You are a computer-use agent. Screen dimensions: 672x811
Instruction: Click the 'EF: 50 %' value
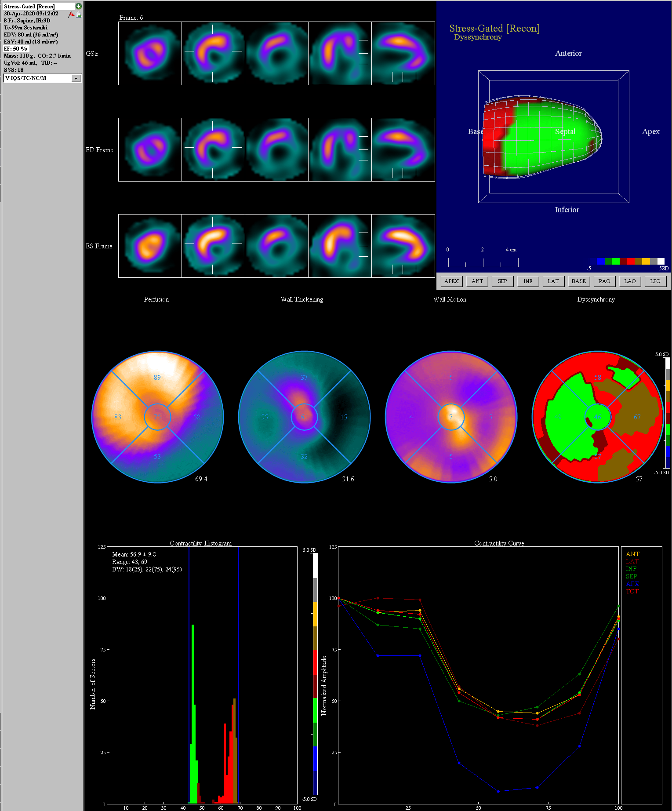pos(16,49)
